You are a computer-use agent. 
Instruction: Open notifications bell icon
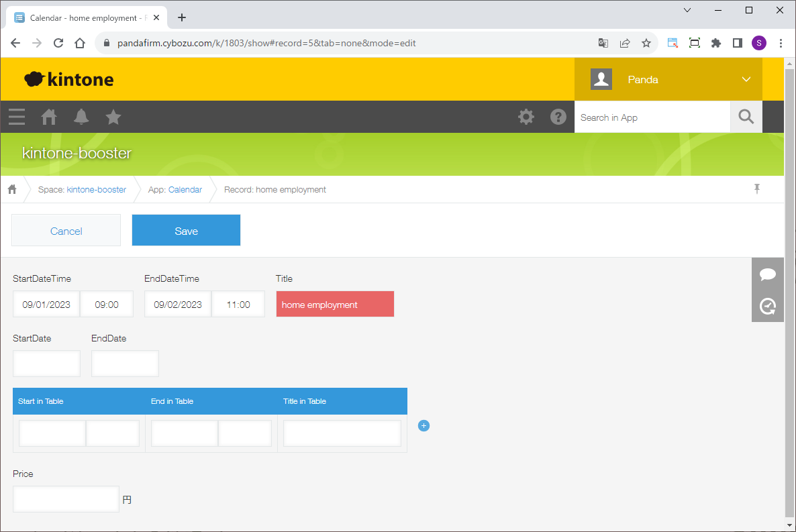pyautogui.click(x=81, y=117)
